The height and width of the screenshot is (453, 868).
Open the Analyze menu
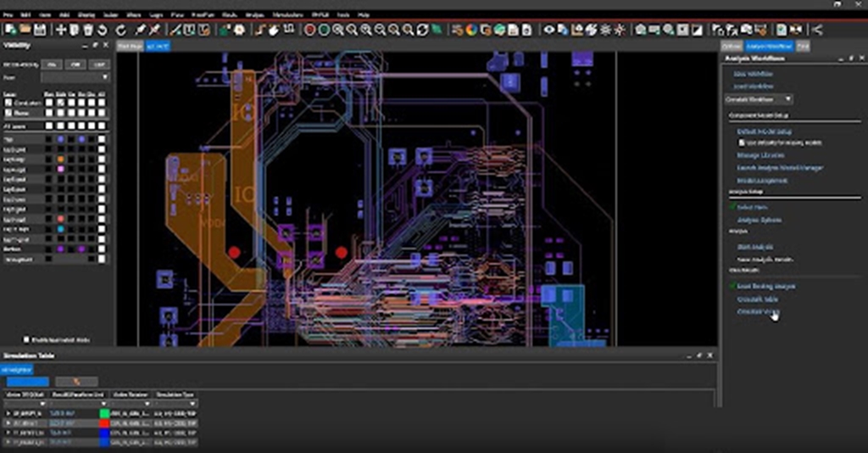coord(254,15)
